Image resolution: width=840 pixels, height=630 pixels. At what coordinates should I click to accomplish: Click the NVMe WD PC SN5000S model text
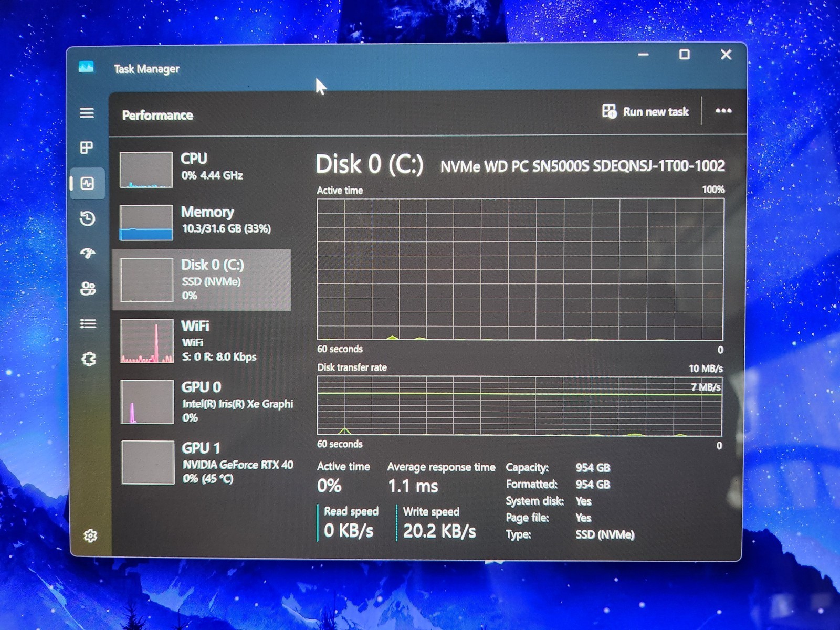point(583,166)
